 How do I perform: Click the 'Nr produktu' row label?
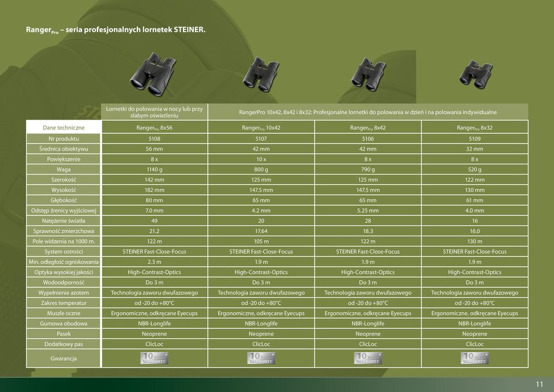click(63, 139)
